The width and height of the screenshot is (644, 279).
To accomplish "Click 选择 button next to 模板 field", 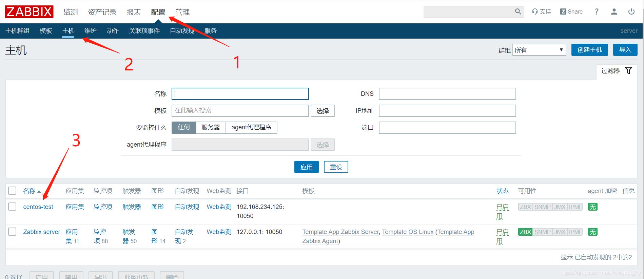I will (x=323, y=111).
